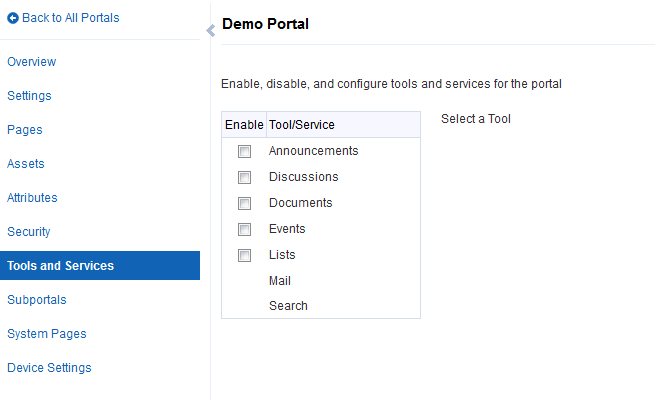The width and height of the screenshot is (655, 400).
Task: Click the Demo Portal title
Action: pyautogui.click(x=265, y=24)
